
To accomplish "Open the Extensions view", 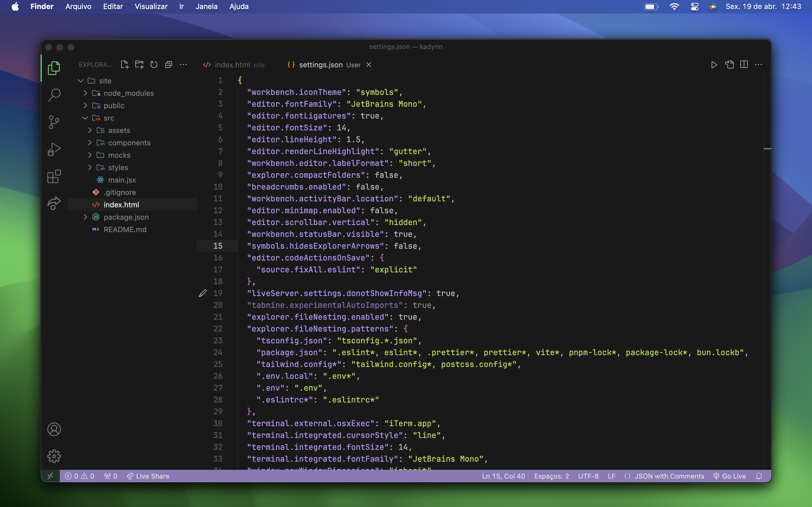I will 54,176.
